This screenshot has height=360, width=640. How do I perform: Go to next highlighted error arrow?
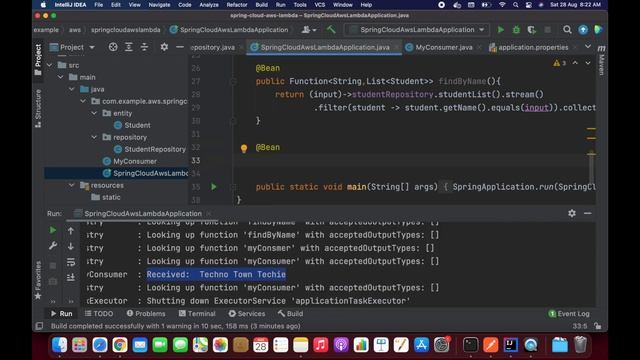coord(588,63)
